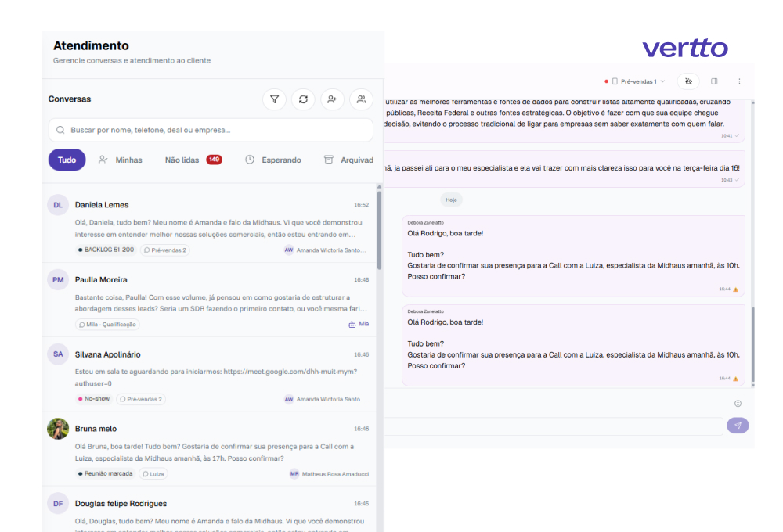Click the Mila - Qualificação tag
Image resolution: width=783 pixels, height=532 pixels.
pyautogui.click(x=107, y=325)
